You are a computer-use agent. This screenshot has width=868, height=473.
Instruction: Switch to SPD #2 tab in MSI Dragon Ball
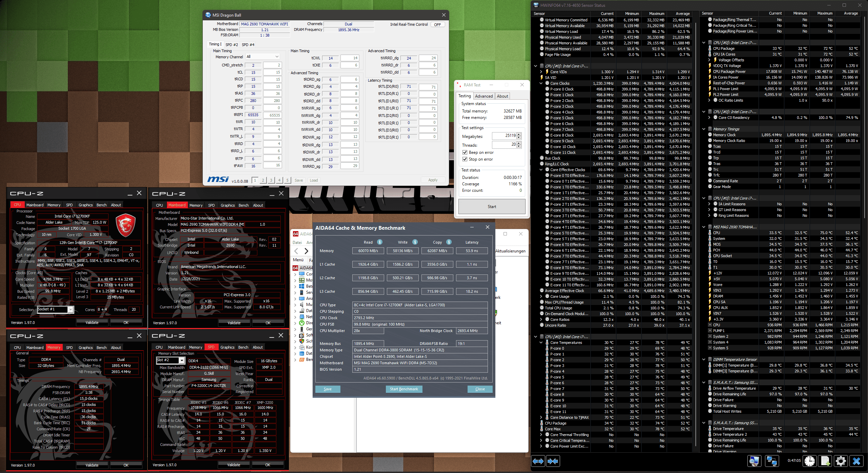pos(232,45)
